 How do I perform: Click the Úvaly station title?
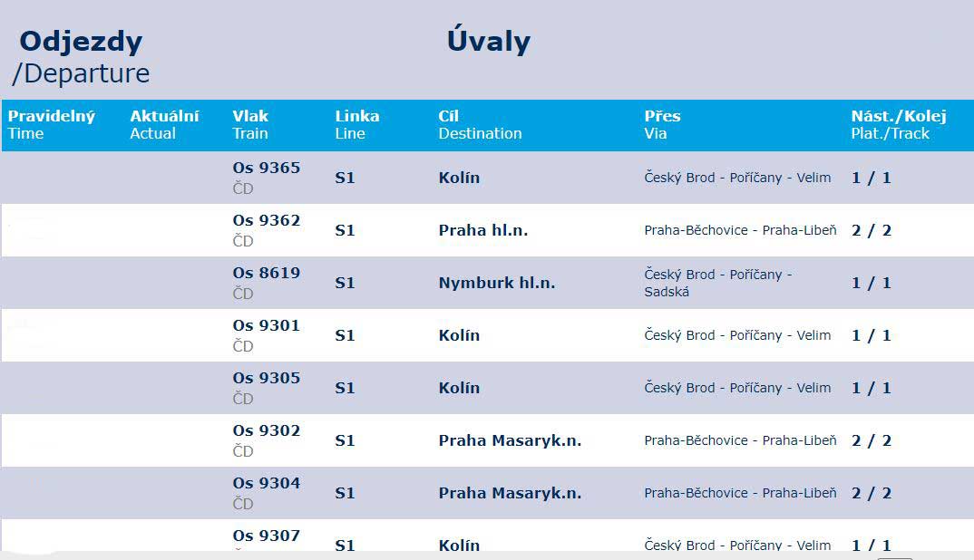[x=489, y=41]
